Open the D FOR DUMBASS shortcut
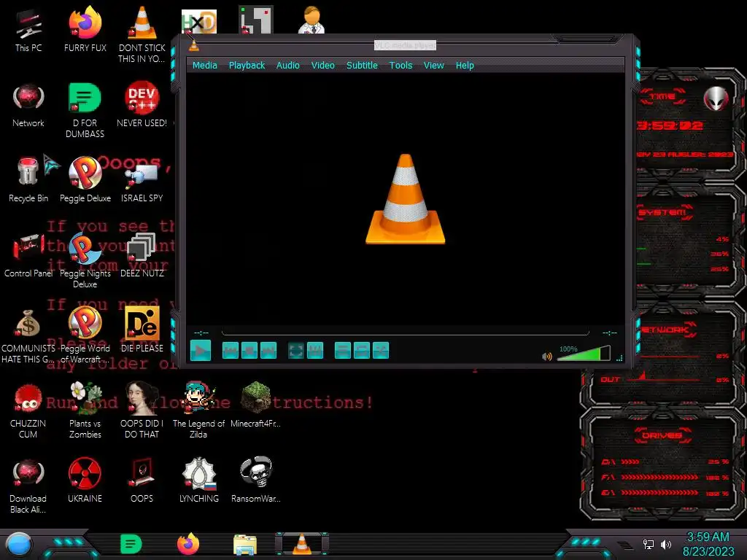This screenshot has width=747, height=560. point(85,111)
